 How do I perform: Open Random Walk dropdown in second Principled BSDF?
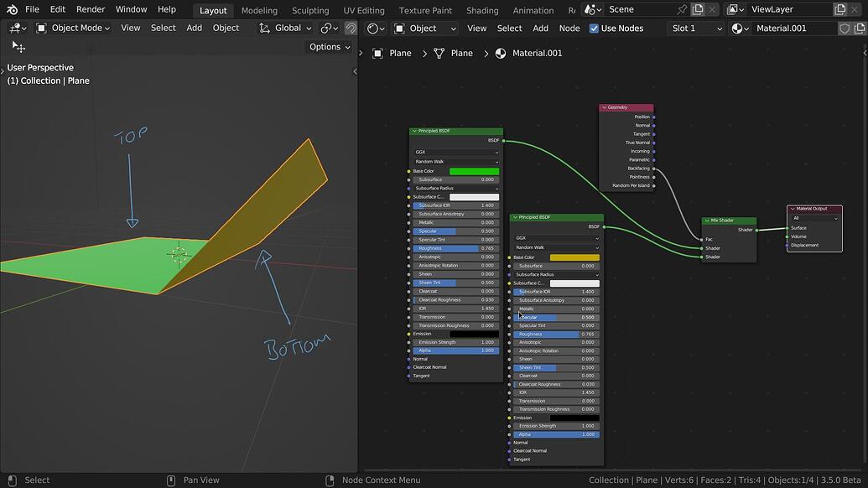(x=556, y=247)
